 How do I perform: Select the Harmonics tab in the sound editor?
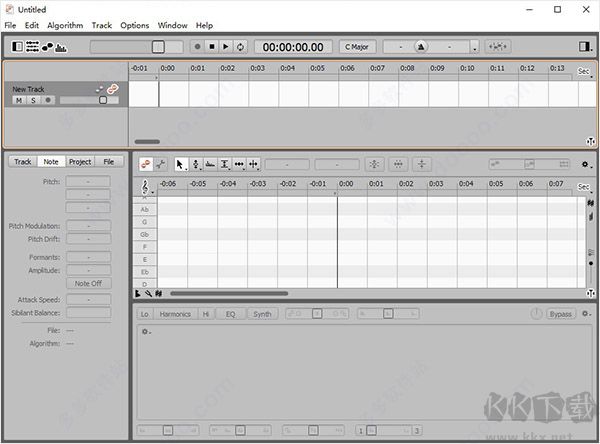[175, 314]
